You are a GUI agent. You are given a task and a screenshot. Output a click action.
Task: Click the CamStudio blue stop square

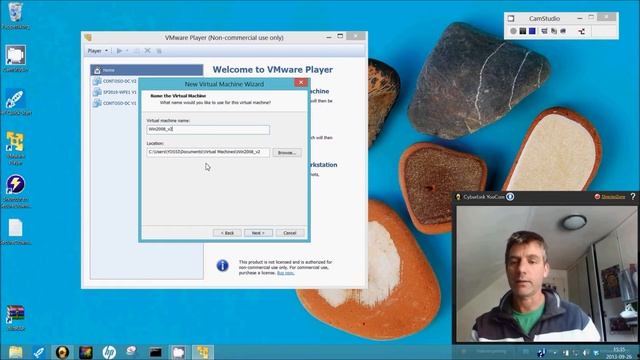[x=532, y=31]
